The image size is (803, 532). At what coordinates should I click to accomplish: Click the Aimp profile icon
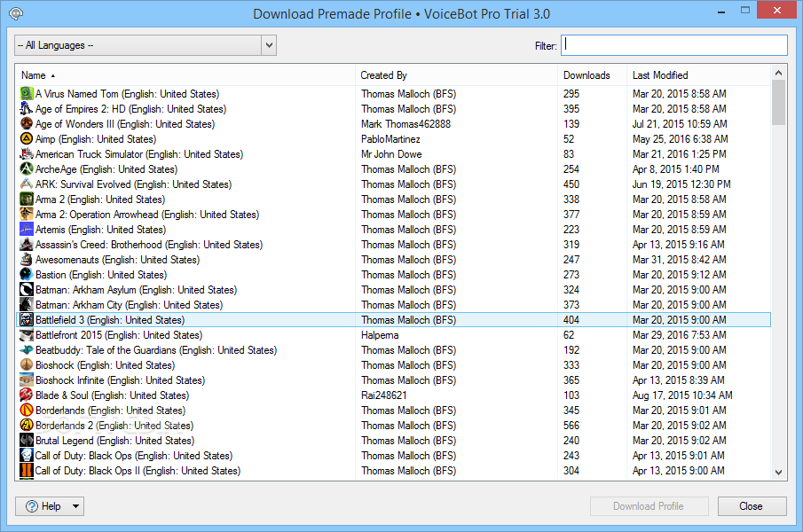[27, 138]
